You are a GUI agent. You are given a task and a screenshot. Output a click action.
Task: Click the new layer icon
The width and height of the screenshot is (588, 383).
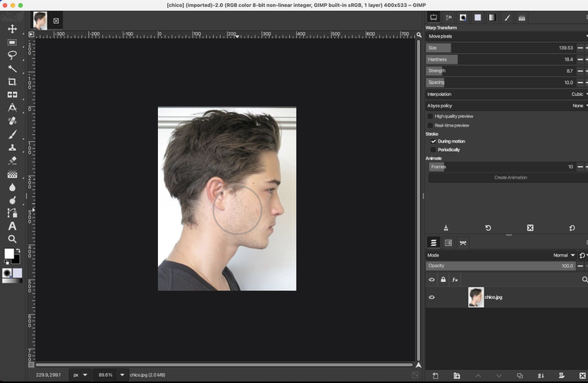[435, 375]
